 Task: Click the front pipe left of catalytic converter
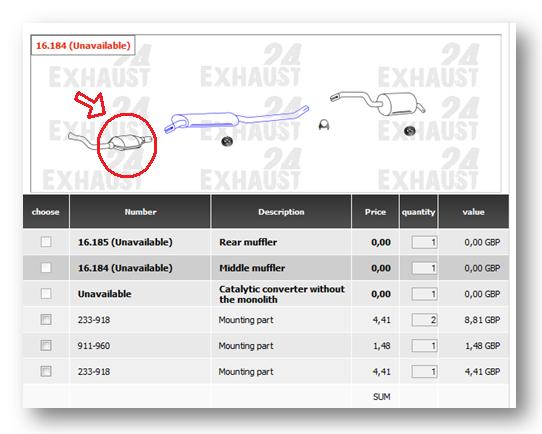(x=88, y=141)
